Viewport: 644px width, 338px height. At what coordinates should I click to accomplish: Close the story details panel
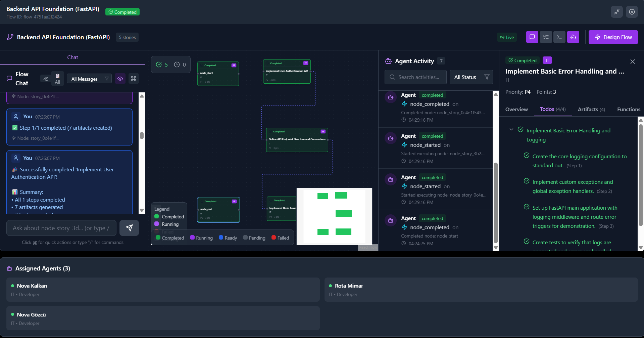[633, 61]
